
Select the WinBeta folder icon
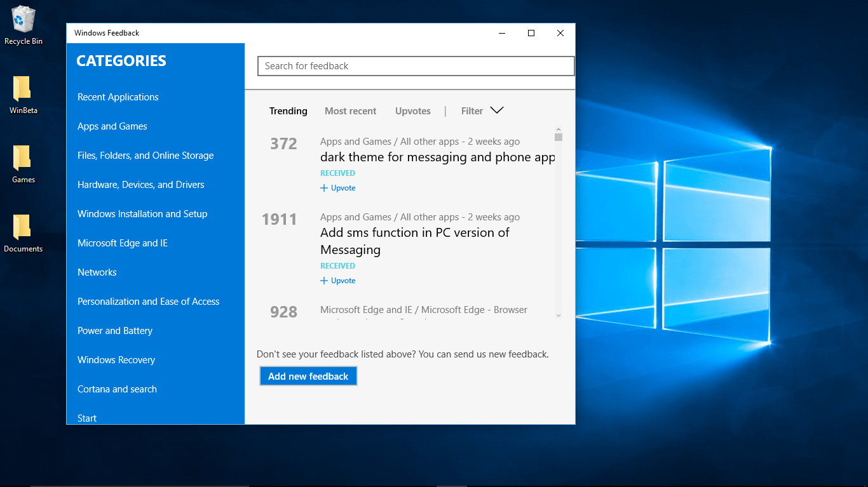click(x=23, y=95)
